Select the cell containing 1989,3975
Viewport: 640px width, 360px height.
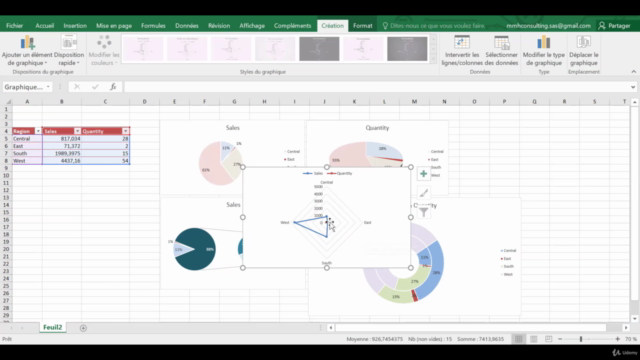point(62,153)
